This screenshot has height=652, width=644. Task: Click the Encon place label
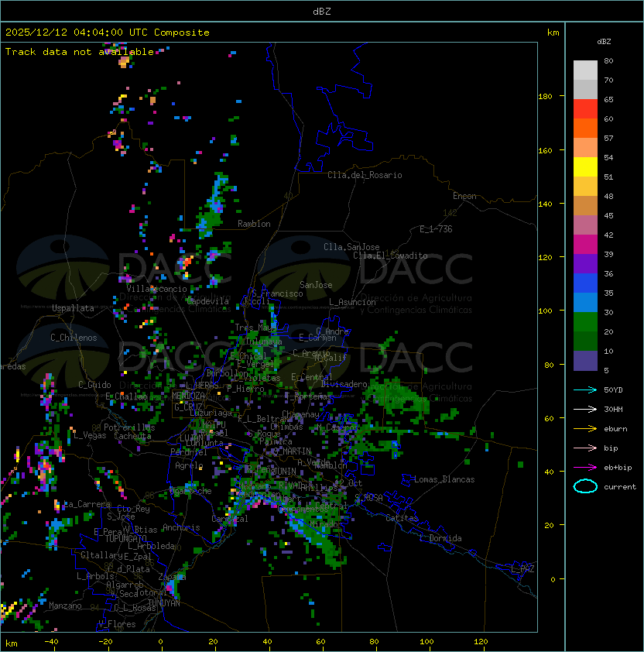point(464,196)
